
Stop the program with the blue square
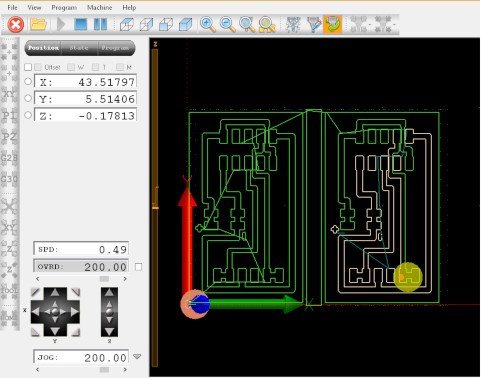tap(81, 24)
